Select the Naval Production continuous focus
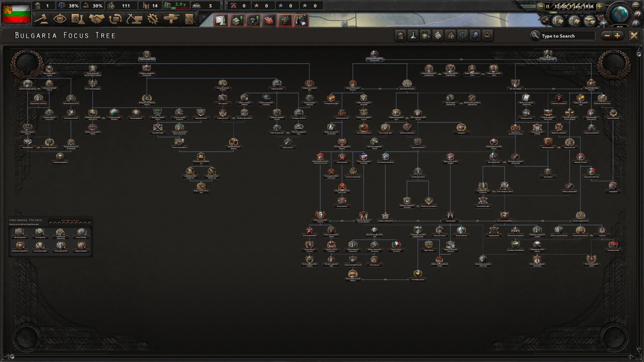The width and height of the screenshot is (644, 362). [20, 232]
